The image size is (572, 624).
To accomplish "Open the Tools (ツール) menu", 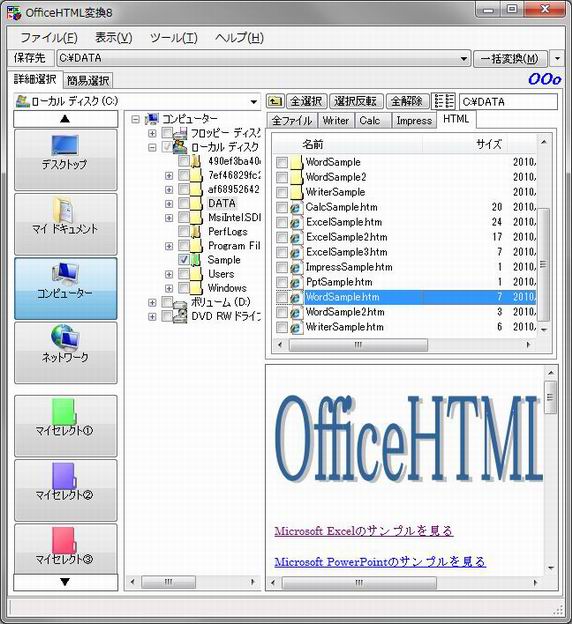I will point(174,38).
